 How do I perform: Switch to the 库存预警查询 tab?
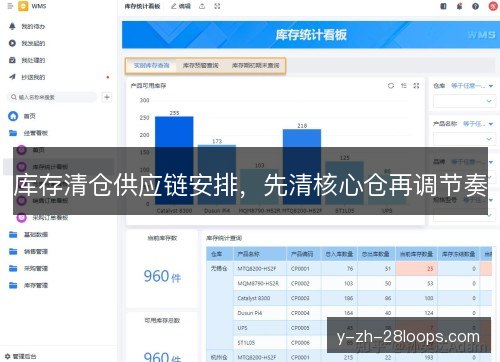point(201,66)
